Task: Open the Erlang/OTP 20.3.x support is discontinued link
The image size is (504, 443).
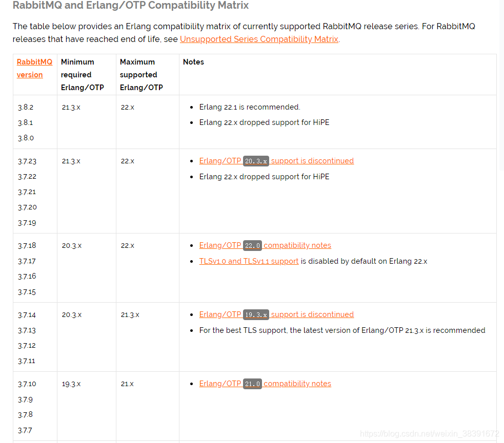Action: coord(276,161)
